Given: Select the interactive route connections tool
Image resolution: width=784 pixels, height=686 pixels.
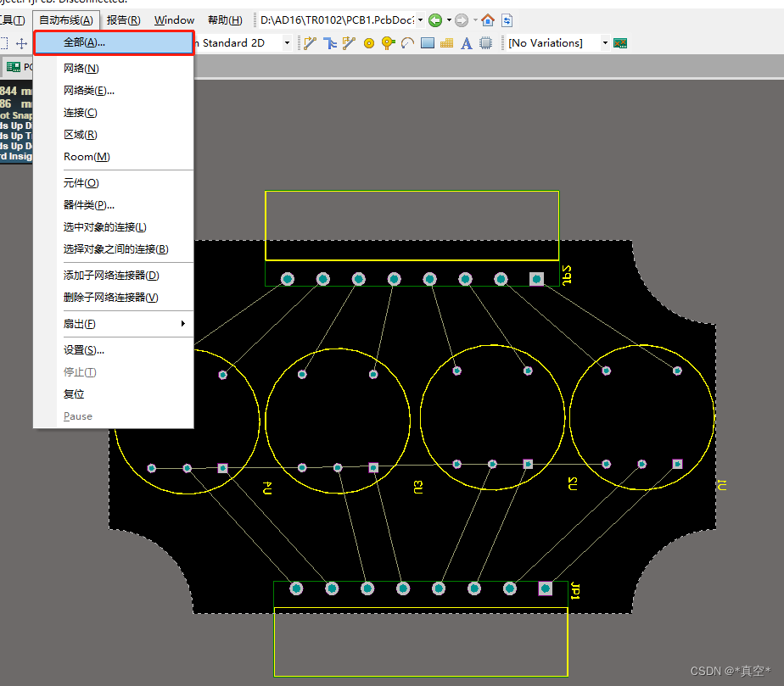Looking at the screenshot, I should 310,43.
